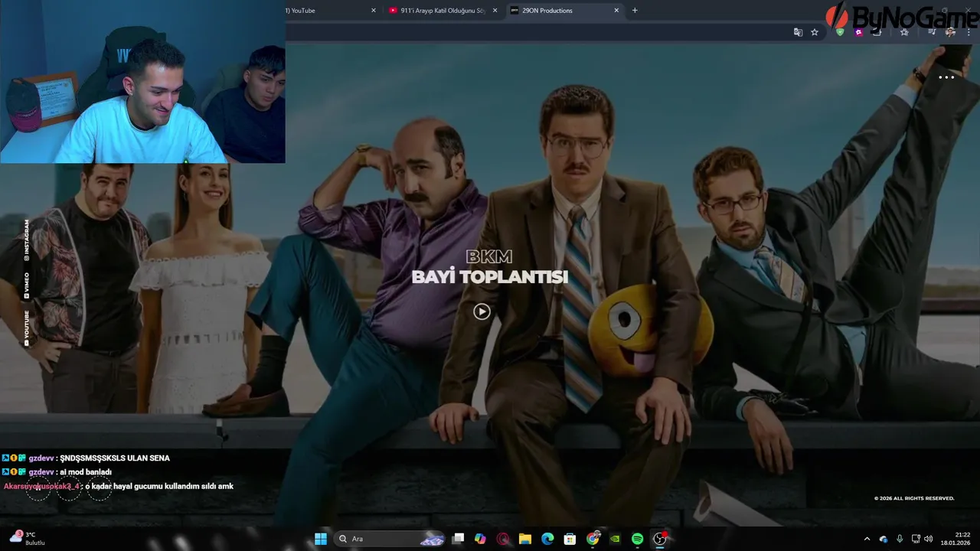Close the 911'i Arayıp Katil tab
980x551 pixels.
(x=495, y=11)
